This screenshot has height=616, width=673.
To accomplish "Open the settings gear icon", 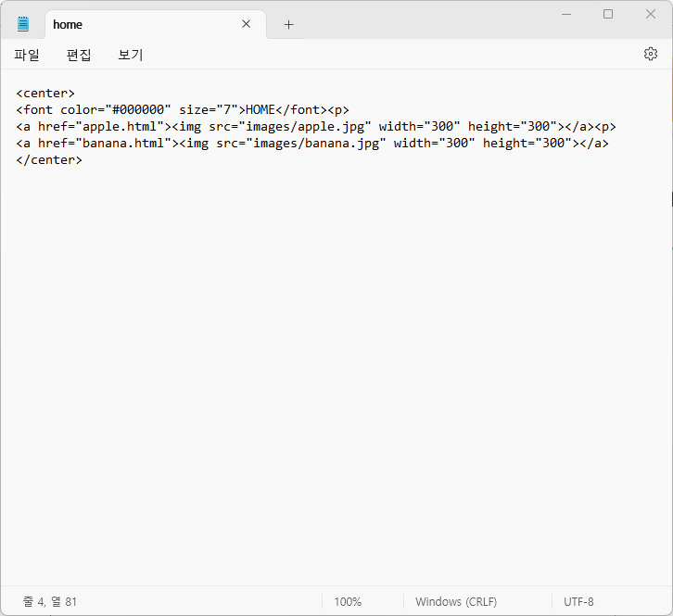I will click(x=650, y=54).
